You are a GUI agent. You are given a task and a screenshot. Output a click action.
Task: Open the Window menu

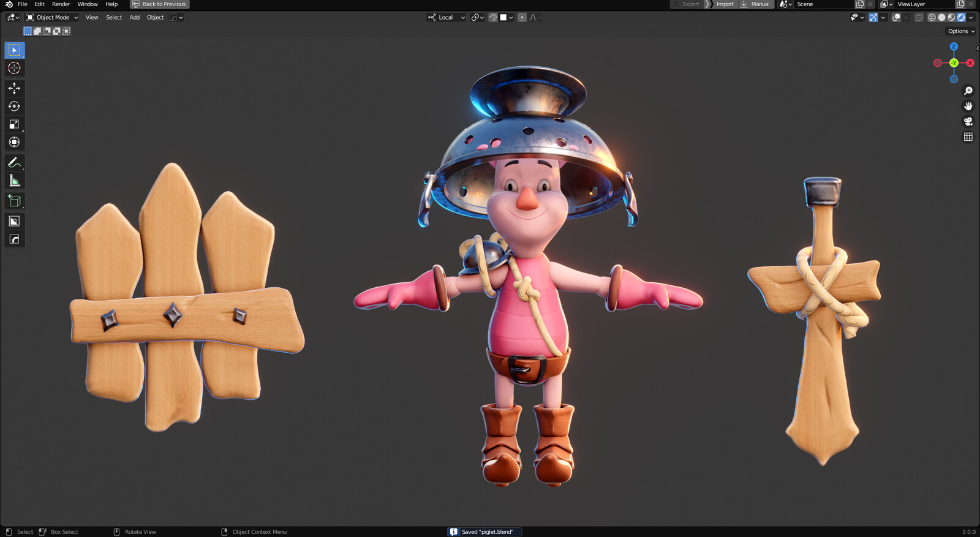coord(88,4)
